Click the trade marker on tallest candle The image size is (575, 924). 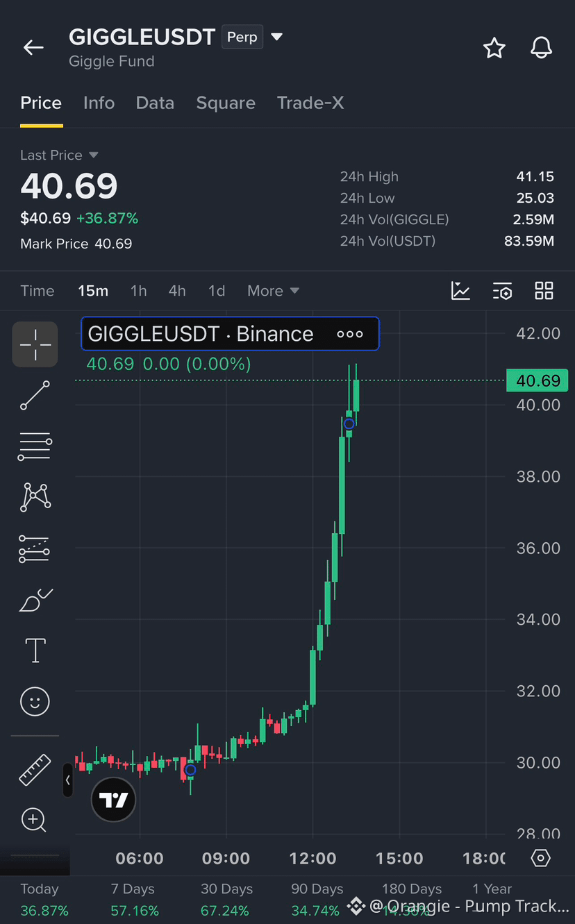coord(349,423)
